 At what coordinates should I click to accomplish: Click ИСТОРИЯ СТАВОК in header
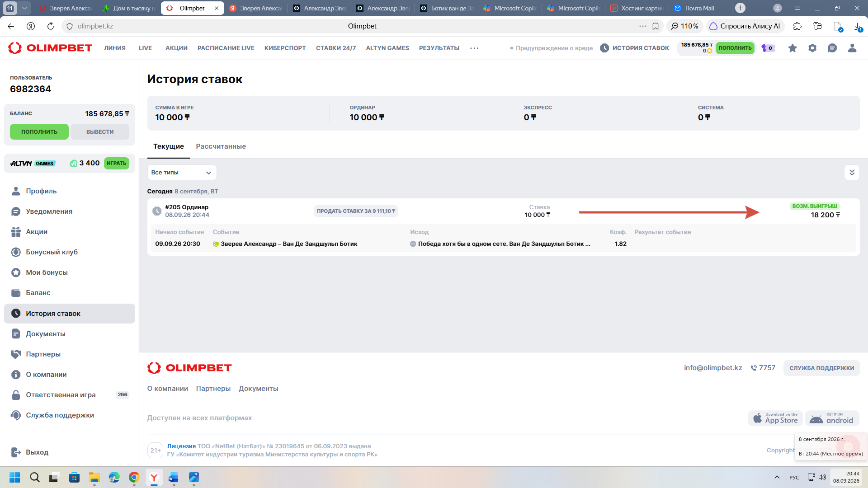coord(635,48)
